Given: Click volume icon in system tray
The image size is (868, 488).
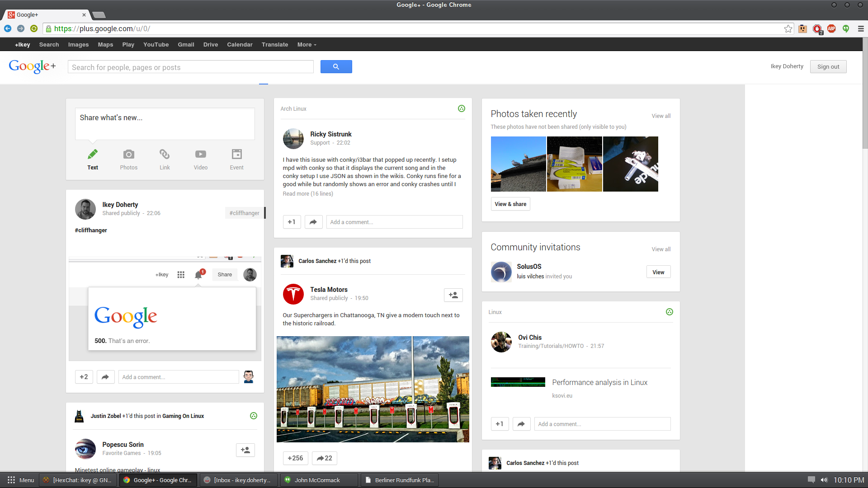Looking at the screenshot, I should coord(824,480).
